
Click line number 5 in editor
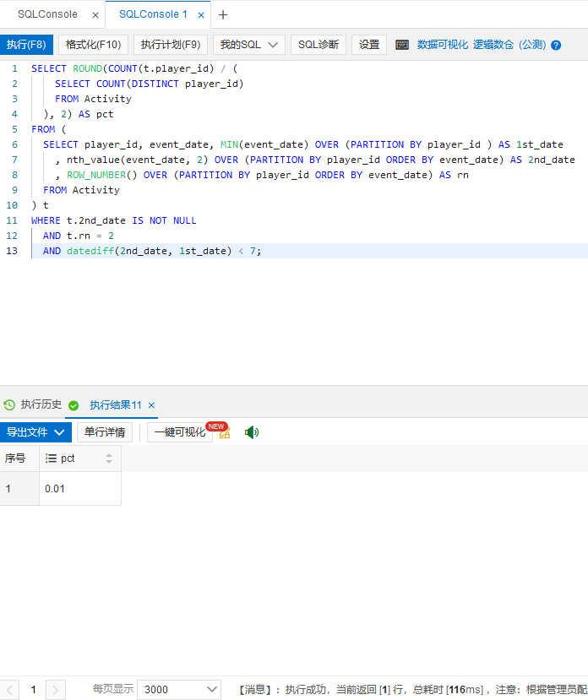coord(14,129)
